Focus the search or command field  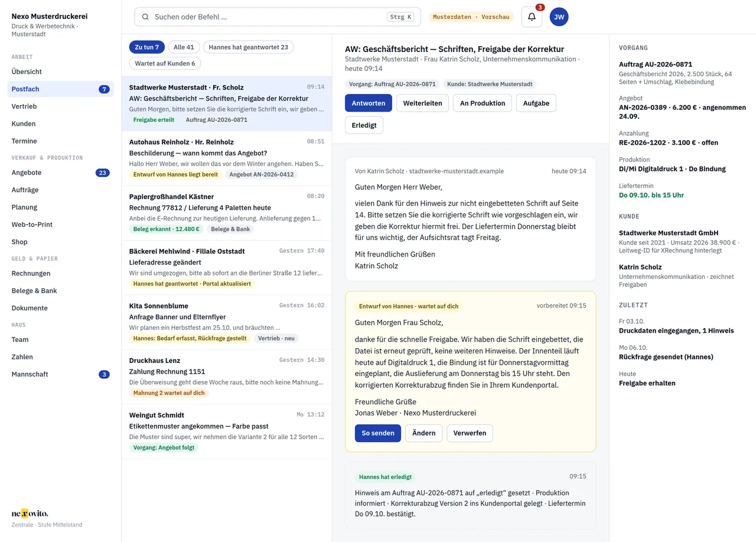point(278,17)
